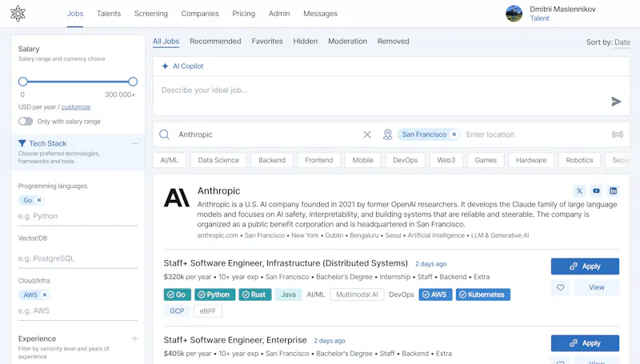Viewport: 640px width, 364px height.
Task: Click the Rust skill tag
Action: [254, 294]
